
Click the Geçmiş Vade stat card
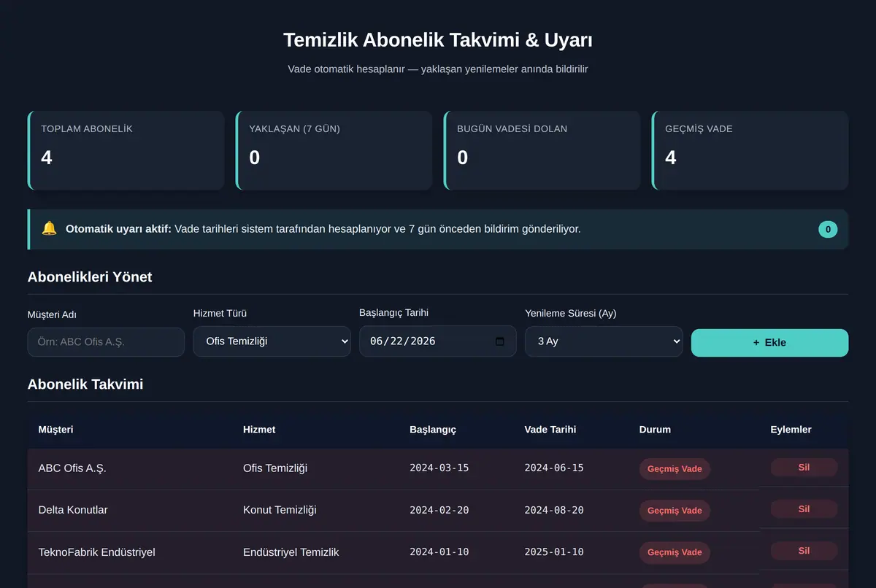pos(750,150)
